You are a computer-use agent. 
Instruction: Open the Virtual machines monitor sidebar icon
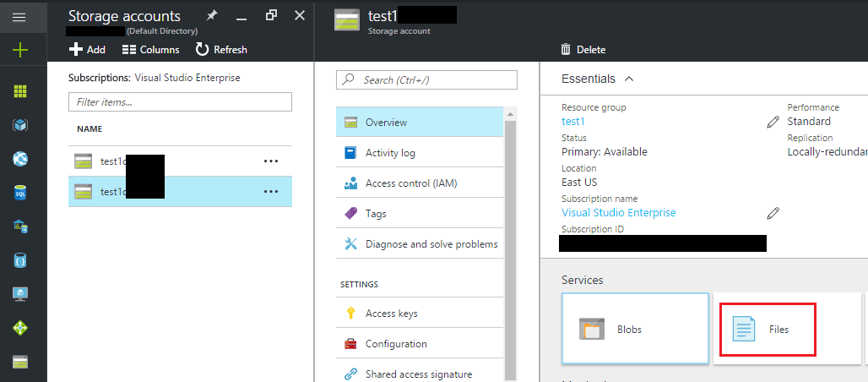tap(20, 294)
